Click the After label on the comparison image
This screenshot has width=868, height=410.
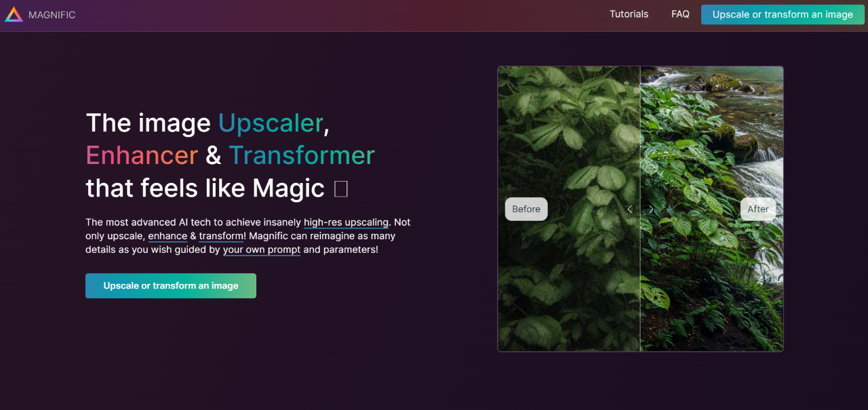758,209
